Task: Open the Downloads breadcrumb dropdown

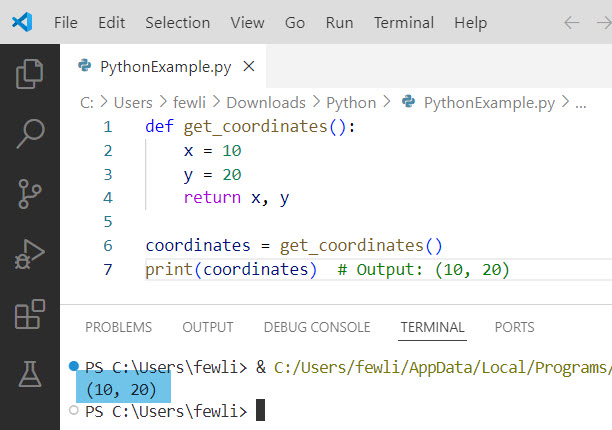Action: click(266, 103)
